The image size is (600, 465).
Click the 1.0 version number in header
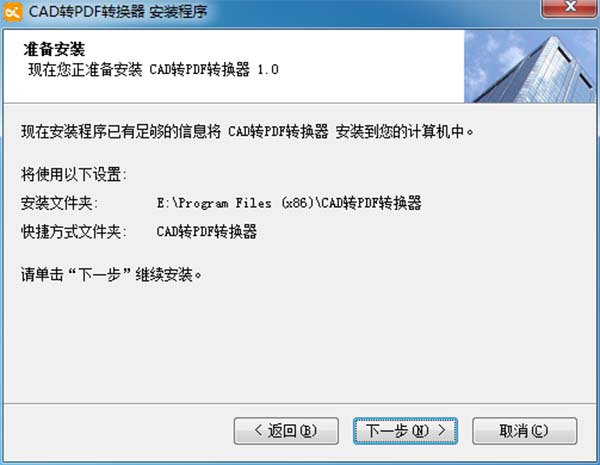pyautogui.click(x=268, y=70)
